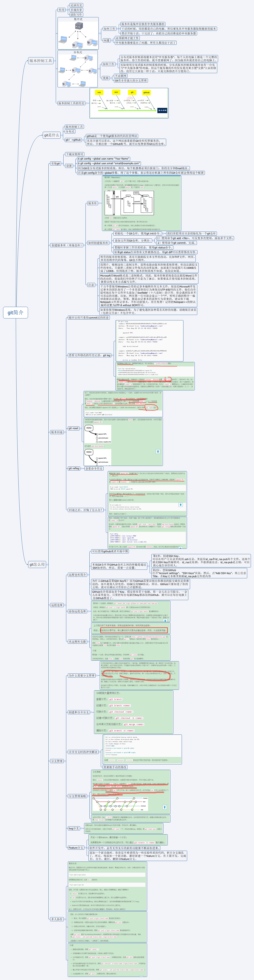Image resolution: width=254 pixels, height=980 pixels.
Task: Click the 'git是什么' branch node
Action: click(x=52, y=135)
